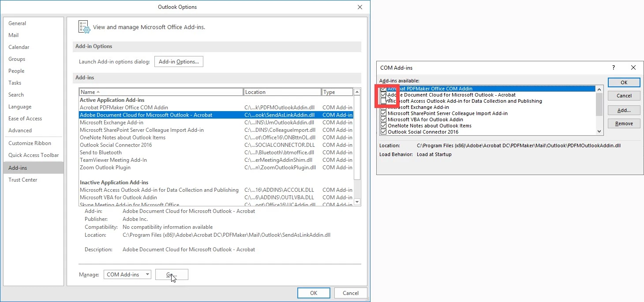Uncheck OneNote Notes about Outlook Items
The width and height of the screenshot is (644, 302).
(384, 126)
